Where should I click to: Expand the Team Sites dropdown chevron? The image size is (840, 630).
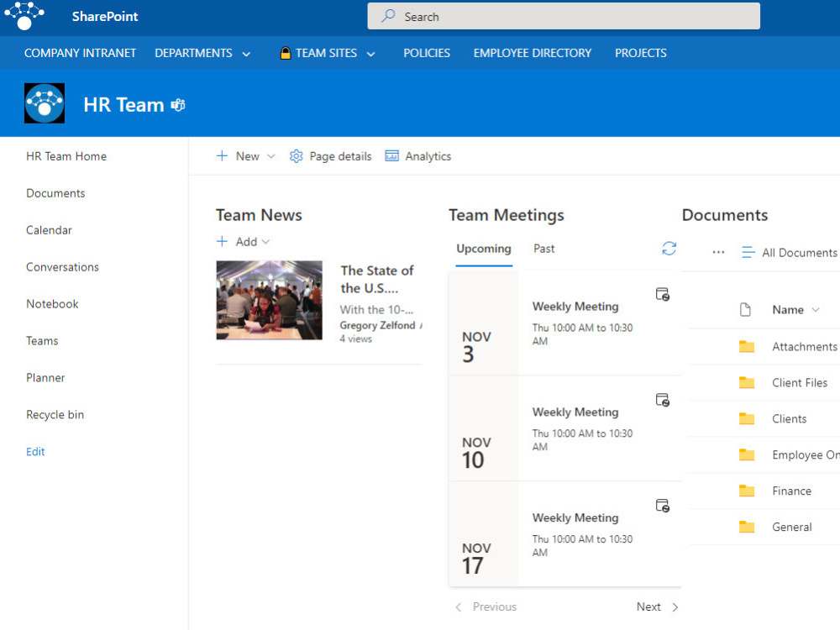coord(370,54)
